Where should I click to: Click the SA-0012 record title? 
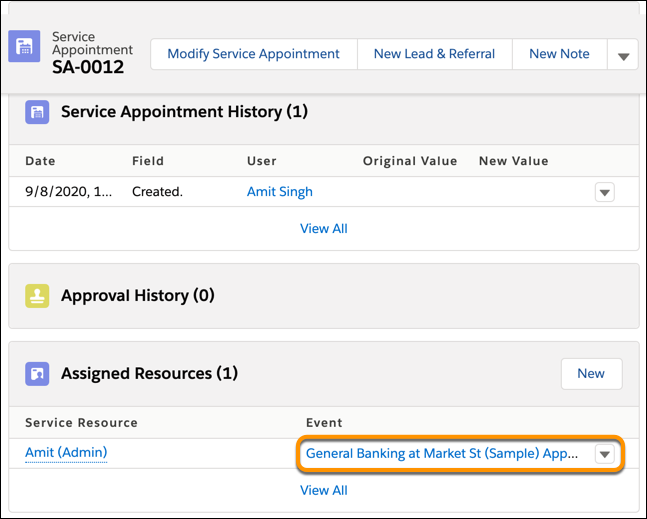click(x=88, y=67)
